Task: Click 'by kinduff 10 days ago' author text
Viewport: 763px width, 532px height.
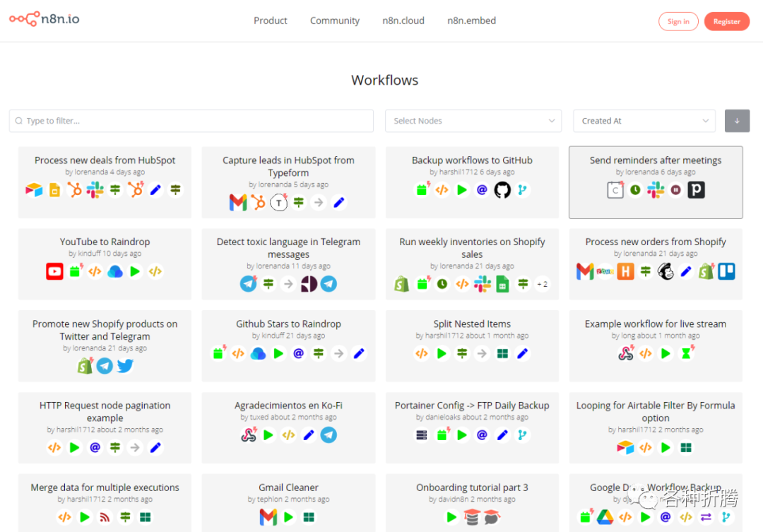Action: click(105, 254)
